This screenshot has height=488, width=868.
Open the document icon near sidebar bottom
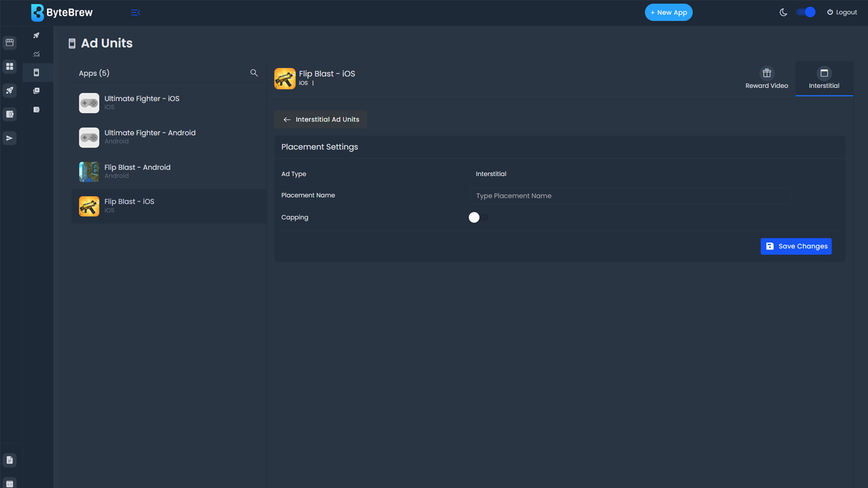(x=10, y=460)
